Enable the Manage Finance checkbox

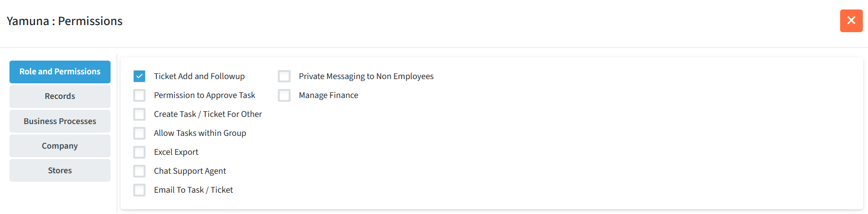point(284,95)
